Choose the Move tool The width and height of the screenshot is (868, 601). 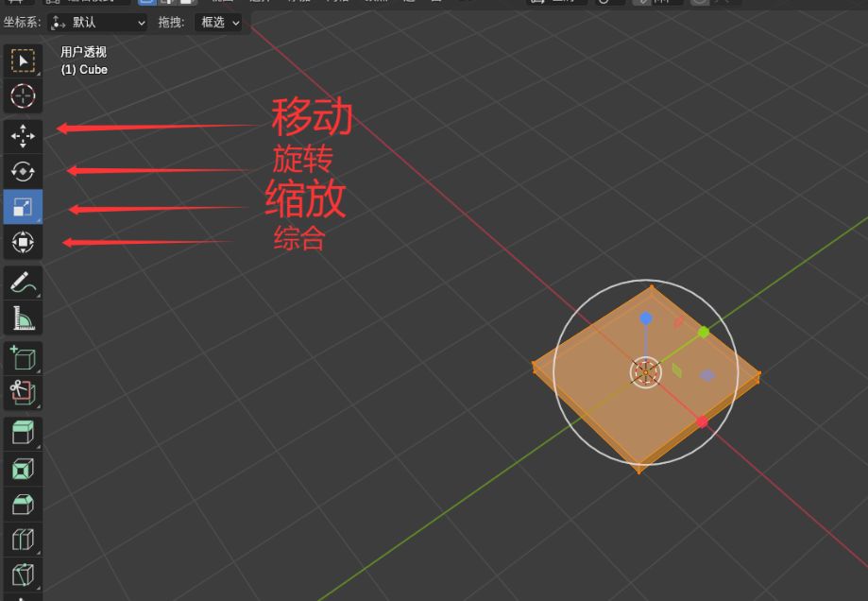[x=23, y=136]
